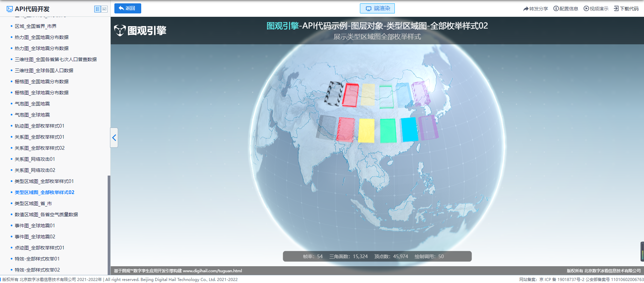Play the 视频演示 video demo
644x283 pixels.
[x=596, y=9]
